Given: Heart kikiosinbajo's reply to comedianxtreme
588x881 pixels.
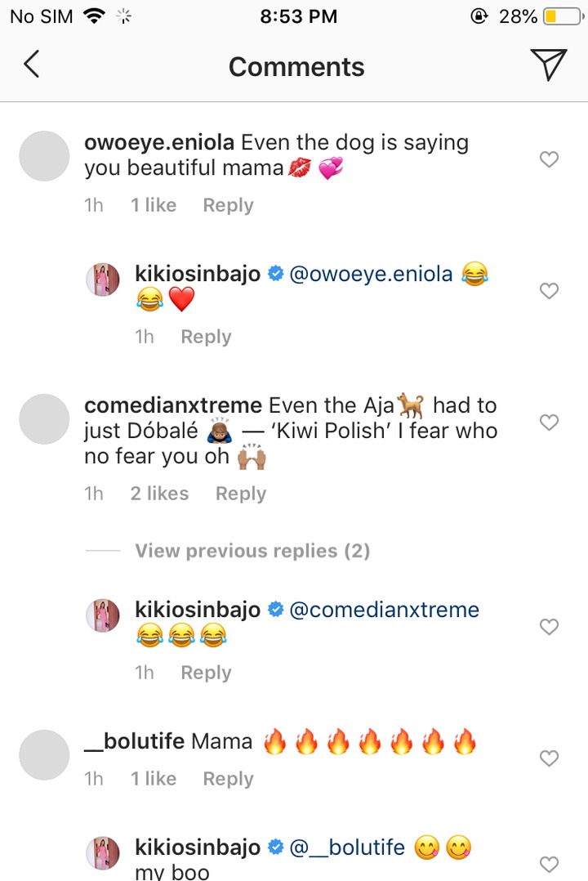Looking at the screenshot, I should (550, 627).
